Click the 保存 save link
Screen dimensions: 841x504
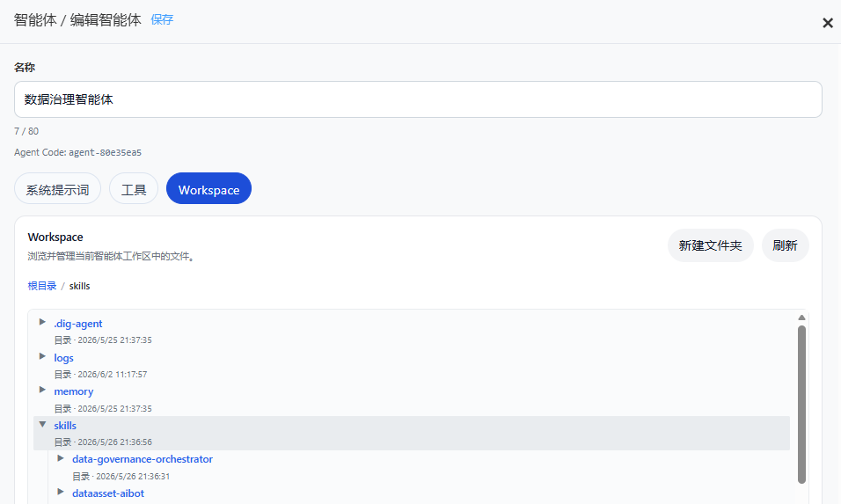162,20
